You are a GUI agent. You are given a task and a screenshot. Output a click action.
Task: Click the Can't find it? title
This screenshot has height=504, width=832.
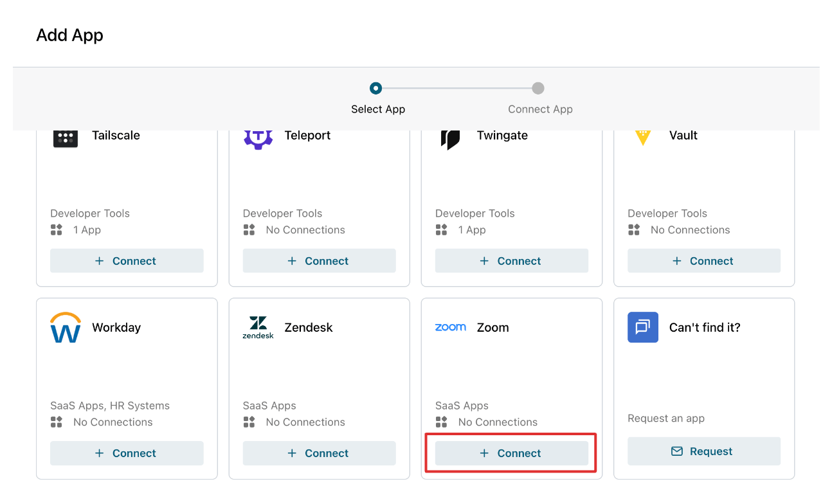(705, 328)
